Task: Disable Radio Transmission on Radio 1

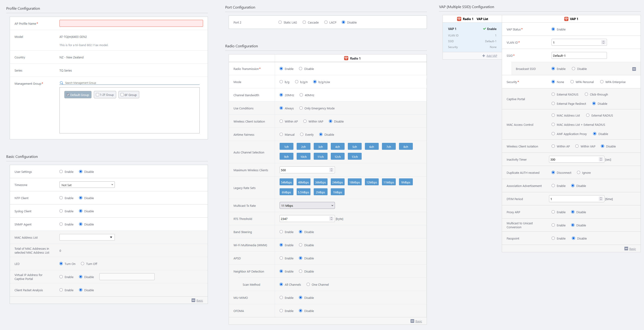Action: pyautogui.click(x=301, y=69)
